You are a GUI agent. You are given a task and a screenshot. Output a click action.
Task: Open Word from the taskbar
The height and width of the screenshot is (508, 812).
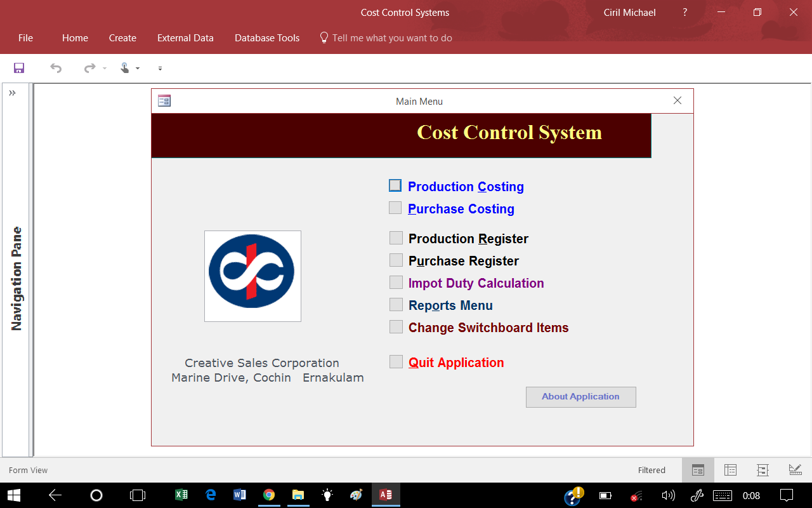coord(240,495)
